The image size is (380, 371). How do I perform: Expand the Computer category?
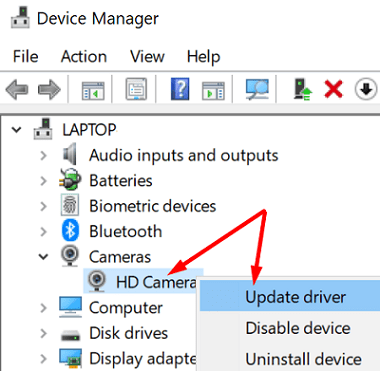[x=43, y=308]
